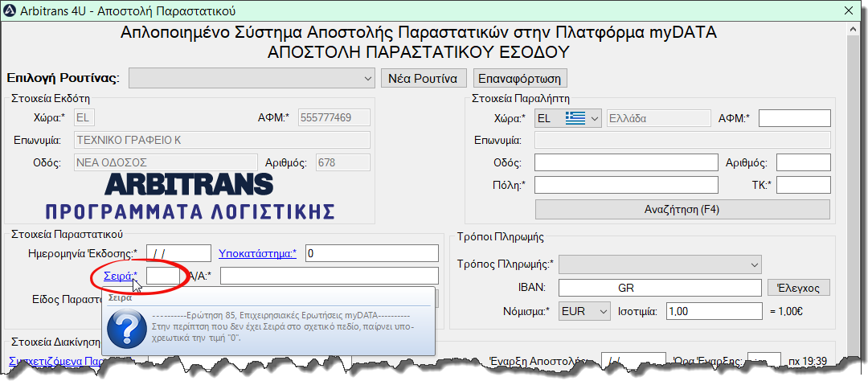Click the recipient Επωνυμία field
Viewport: 868px width, 381px height.
point(682,141)
